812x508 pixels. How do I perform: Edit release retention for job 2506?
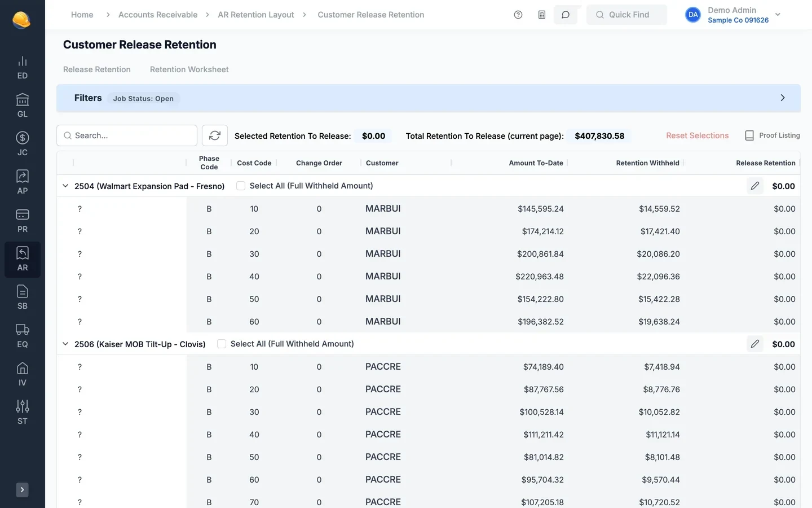[755, 344]
